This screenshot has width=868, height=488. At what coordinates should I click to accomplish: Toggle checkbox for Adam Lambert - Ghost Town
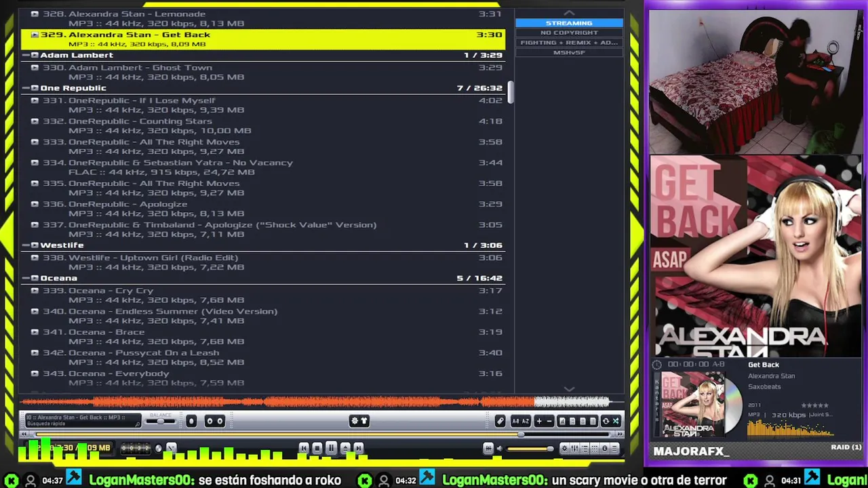35,68
